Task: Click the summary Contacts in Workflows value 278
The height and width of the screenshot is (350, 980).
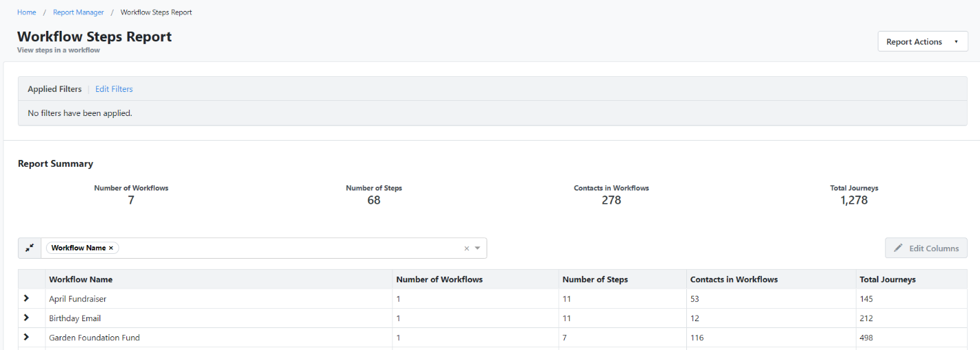Action: pos(611,200)
